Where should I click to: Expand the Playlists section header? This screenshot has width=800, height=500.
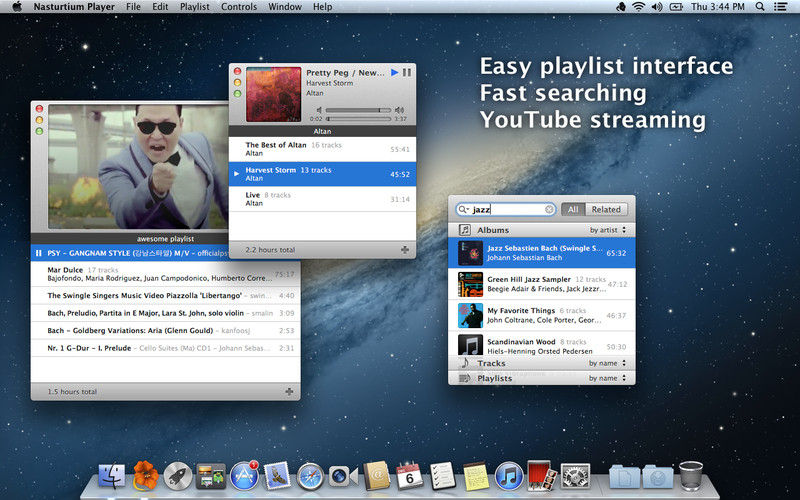pos(542,378)
